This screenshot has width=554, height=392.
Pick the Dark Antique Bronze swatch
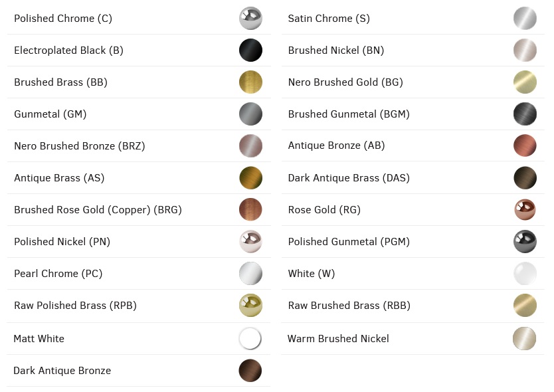(250, 371)
